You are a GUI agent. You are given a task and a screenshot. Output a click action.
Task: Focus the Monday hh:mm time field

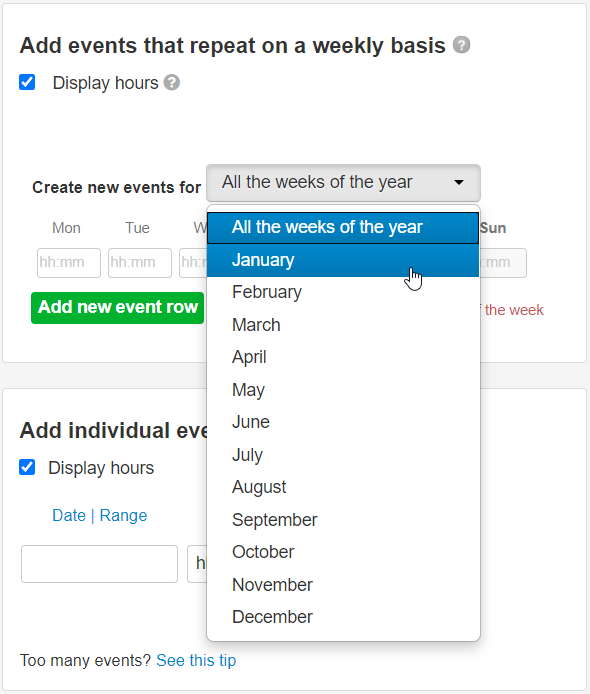69,263
